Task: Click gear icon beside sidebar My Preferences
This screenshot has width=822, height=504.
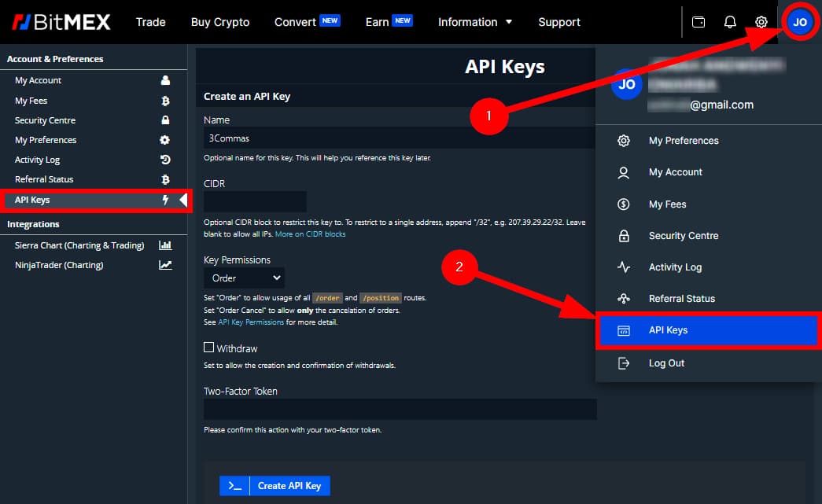Action: click(x=164, y=140)
